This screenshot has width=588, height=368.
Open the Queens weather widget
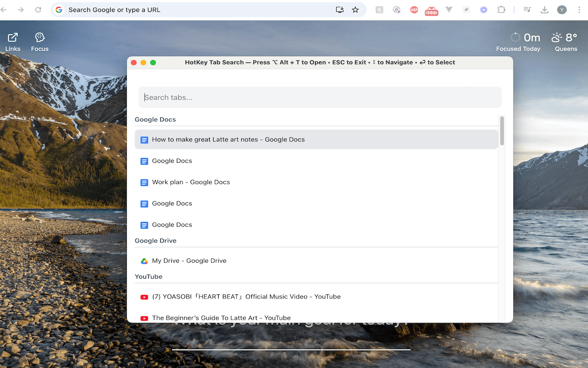pos(565,42)
